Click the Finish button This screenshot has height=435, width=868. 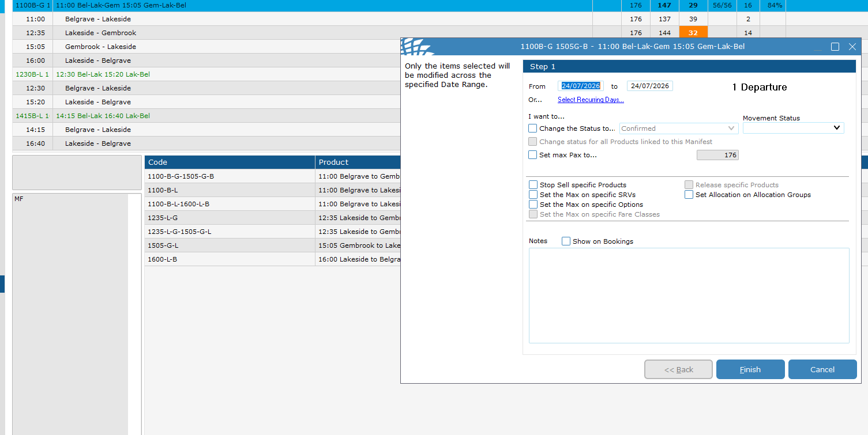click(750, 369)
